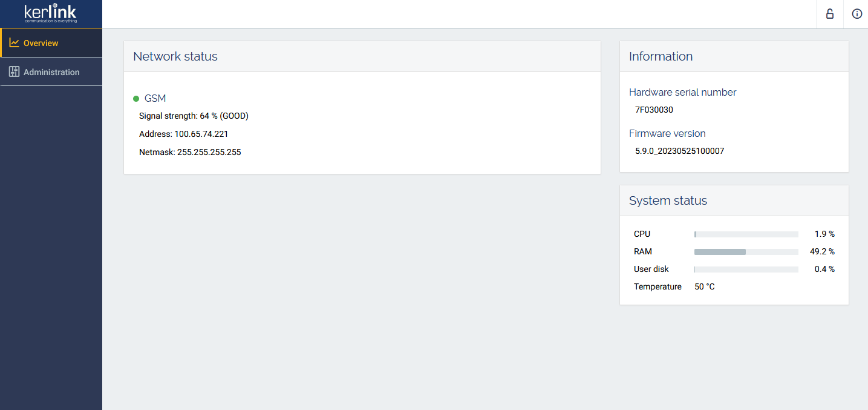Click the unlock padlock icon
The height and width of the screenshot is (410, 868).
pyautogui.click(x=830, y=14)
